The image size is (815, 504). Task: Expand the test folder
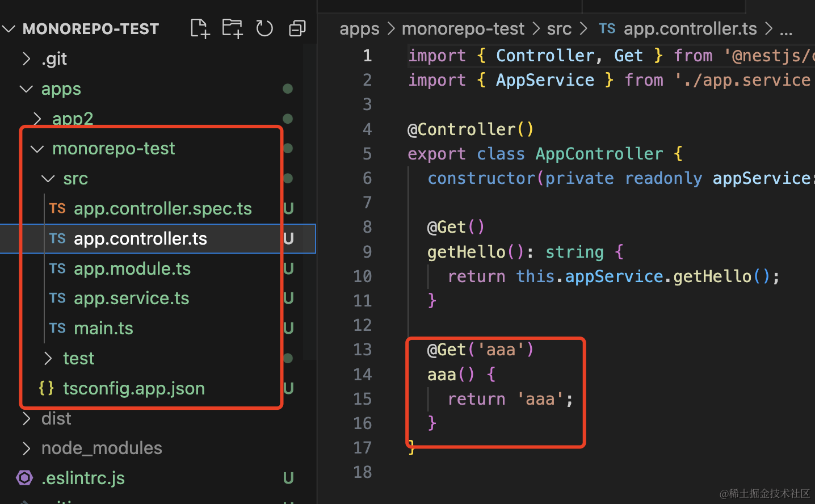[48, 358]
